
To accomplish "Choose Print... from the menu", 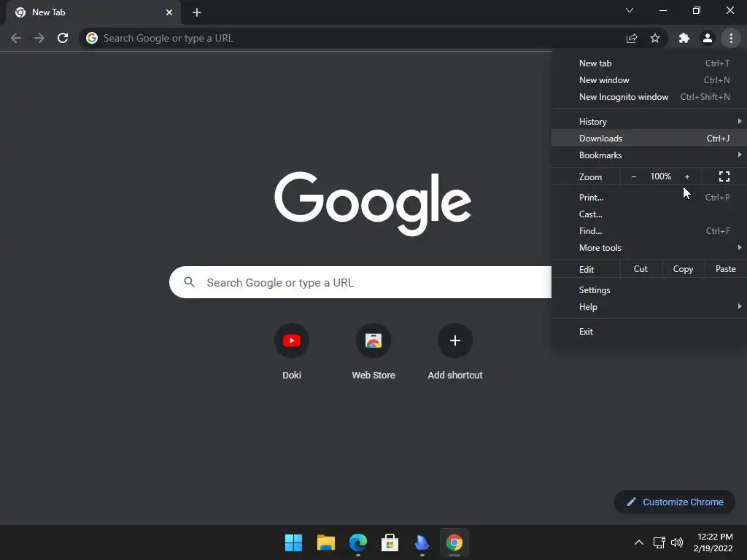I will tap(649, 197).
